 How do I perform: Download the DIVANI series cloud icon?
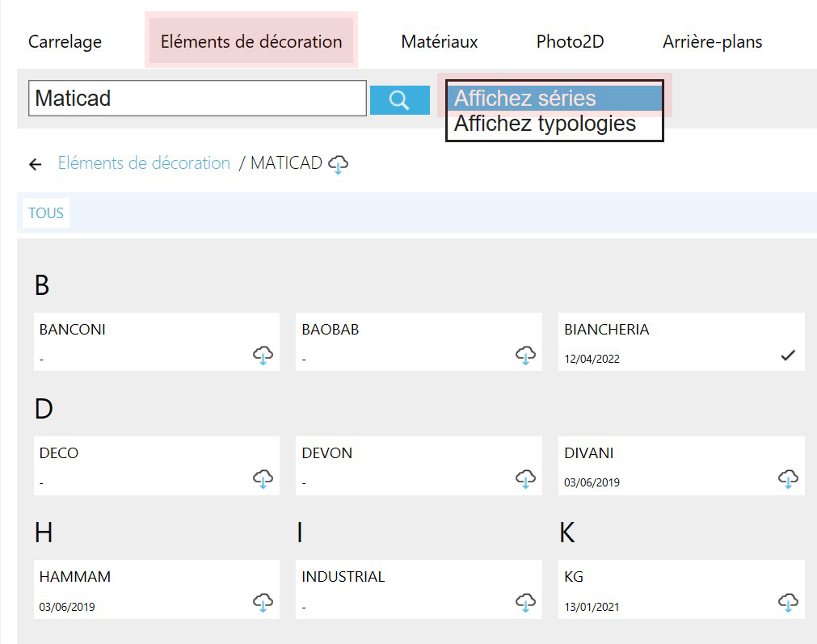tap(788, 478)
